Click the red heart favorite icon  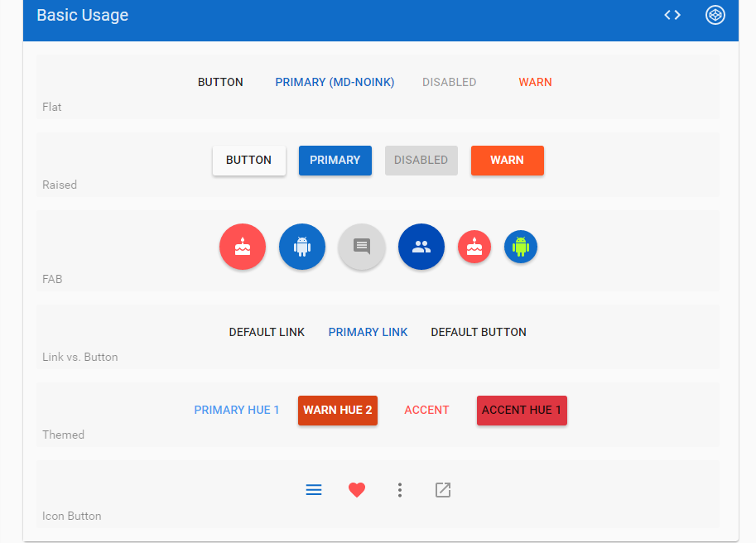[x=357, y=490]
